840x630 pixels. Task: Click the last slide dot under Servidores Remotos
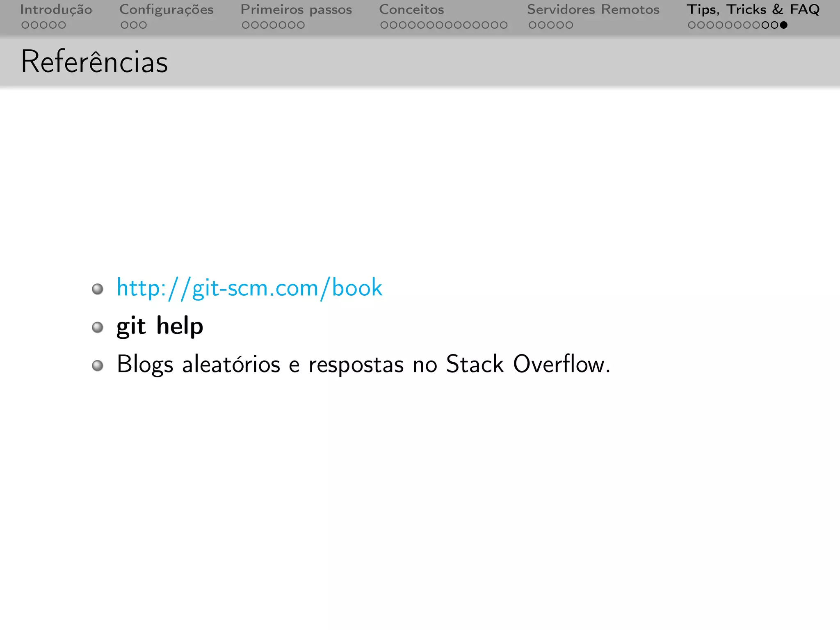pos(569,25)
